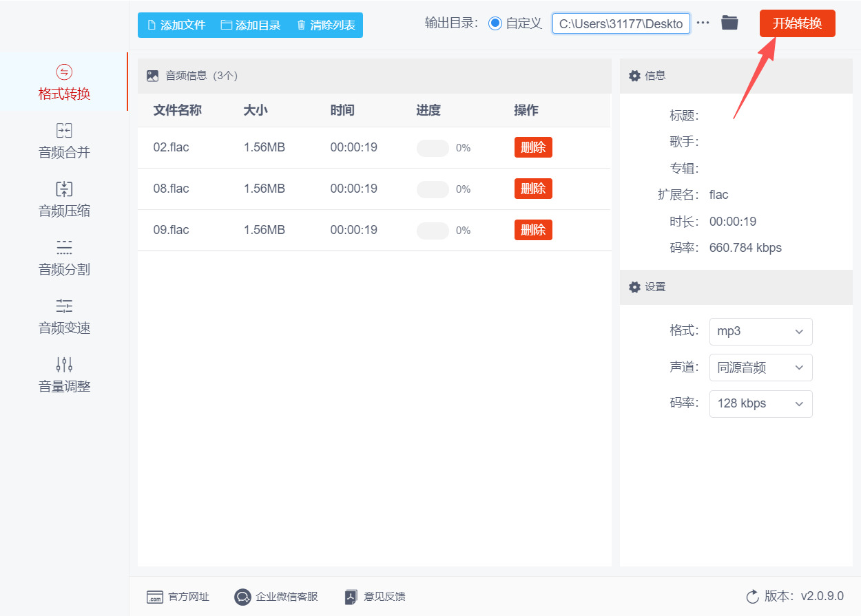Open the 音频压缩 compression tool
861x616 pixels.
[x=64, y=200]
